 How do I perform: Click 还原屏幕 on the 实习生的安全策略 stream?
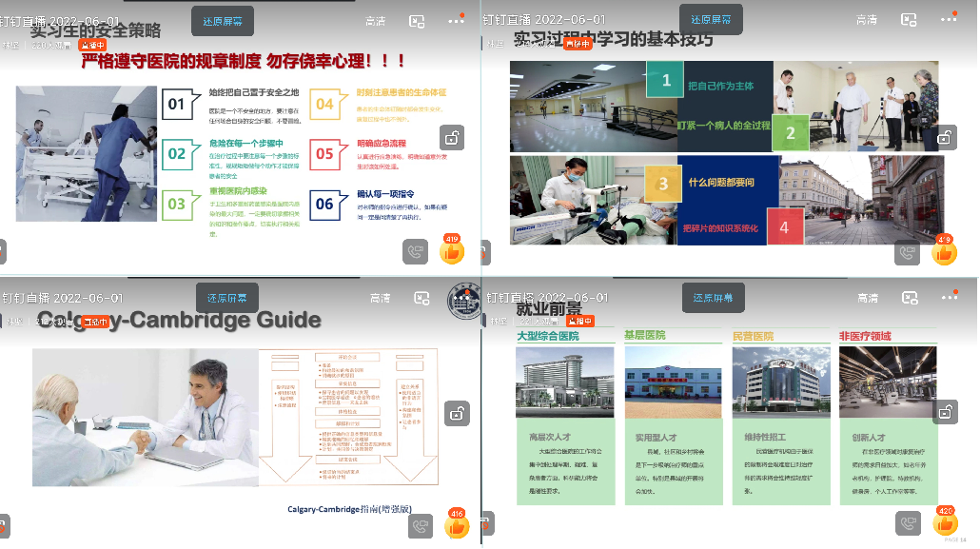[223, 20]
